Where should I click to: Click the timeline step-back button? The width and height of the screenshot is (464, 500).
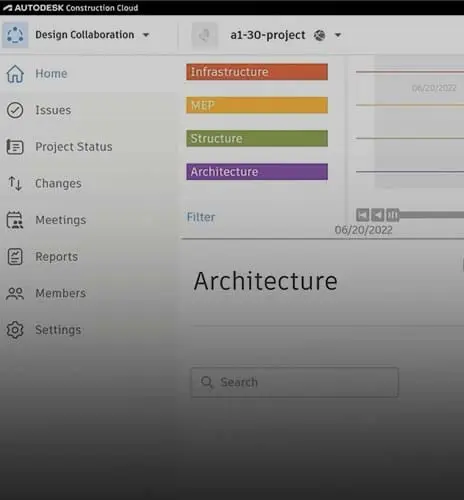[x=377, y=215]
